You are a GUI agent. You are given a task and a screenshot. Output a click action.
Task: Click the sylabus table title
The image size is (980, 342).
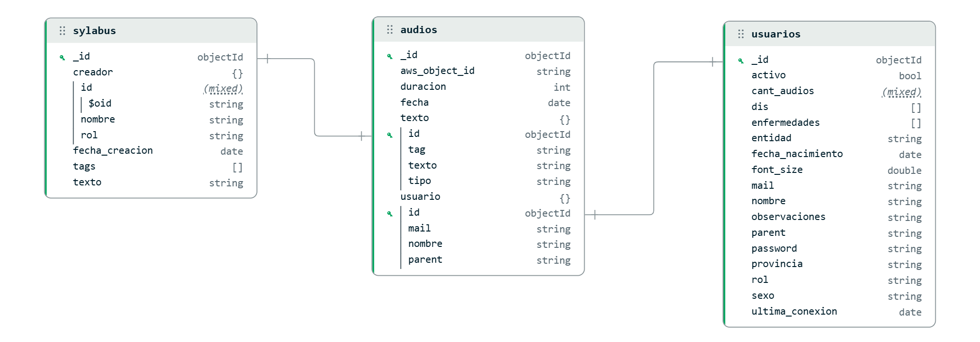pyautogui.click(x=94, y=31)
